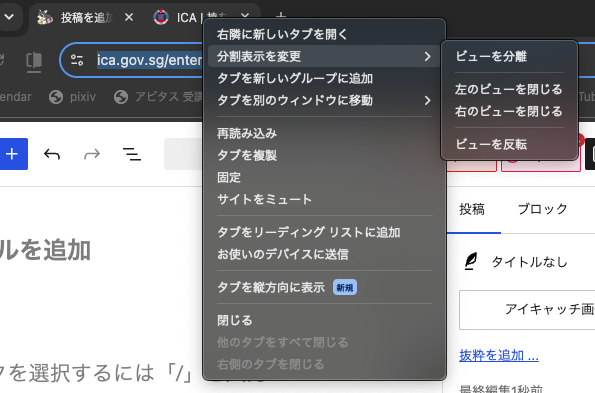Viewport: 595px width, 393px height.
Task: Click the ICA tab favicon
Action: (x=161, y=17)
